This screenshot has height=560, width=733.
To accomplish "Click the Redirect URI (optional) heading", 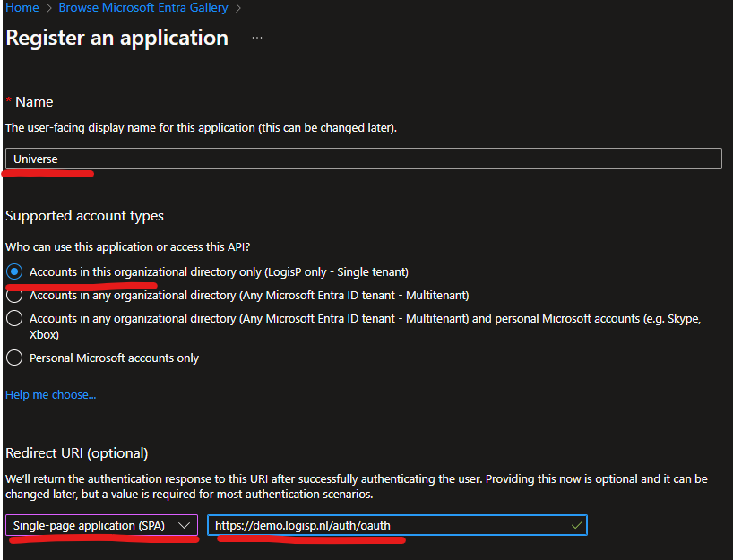I will pyautogui.click(x=77, y=452).
